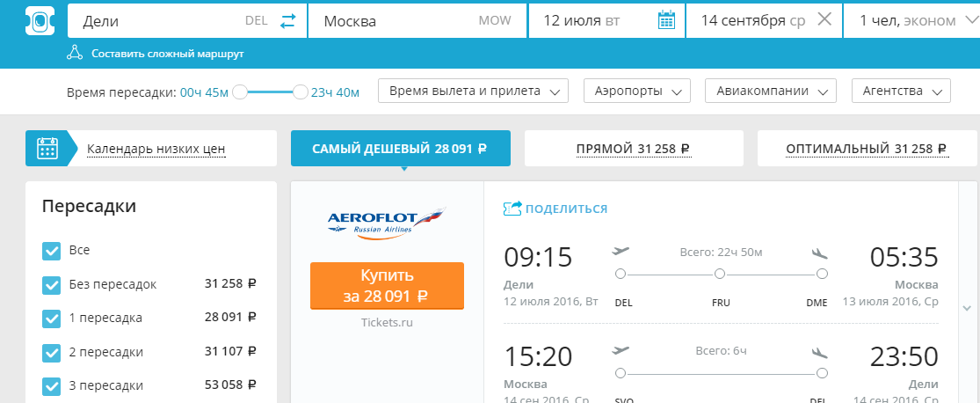Open the low price calendar icon
The image size is (980, 403).
47,149
